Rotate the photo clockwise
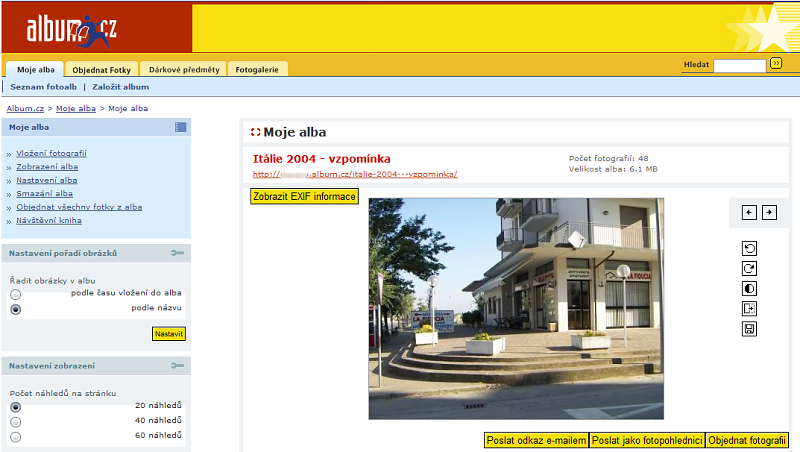Viewport: 800px width, 452px height. [749, 268]
